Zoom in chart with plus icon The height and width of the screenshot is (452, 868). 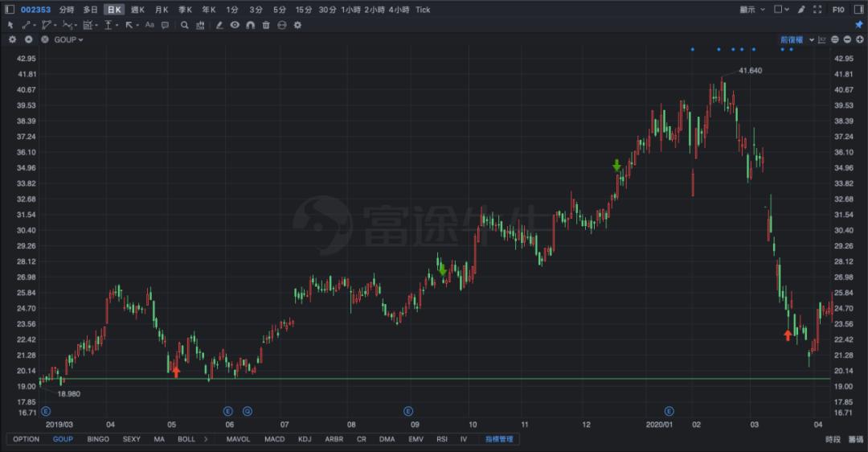tap(860, 39)
